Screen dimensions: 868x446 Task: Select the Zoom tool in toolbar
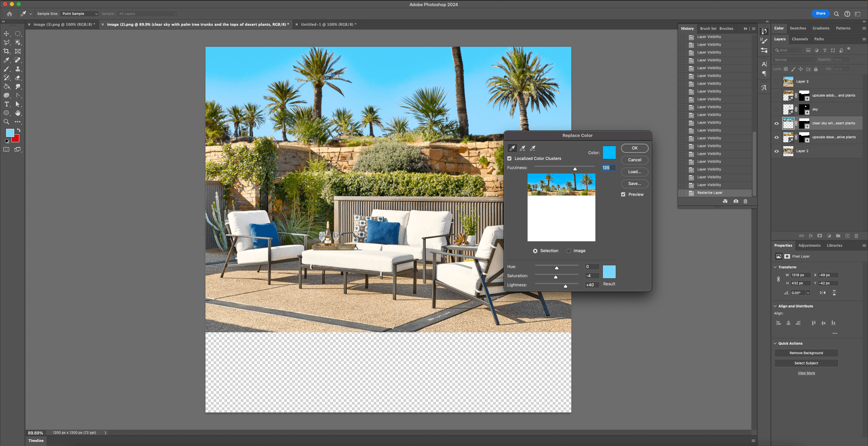tap(6, 122)
